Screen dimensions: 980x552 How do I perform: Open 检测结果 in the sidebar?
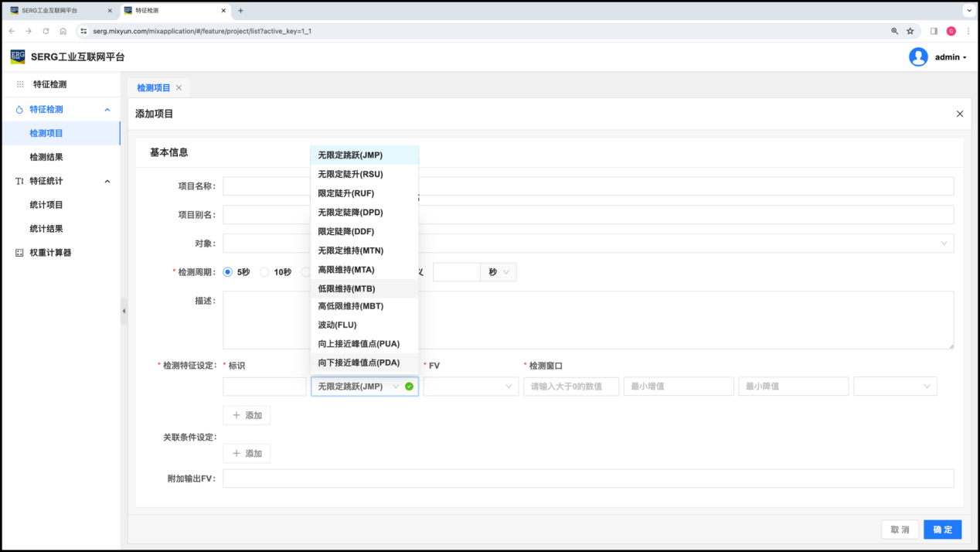coord(46,157)
